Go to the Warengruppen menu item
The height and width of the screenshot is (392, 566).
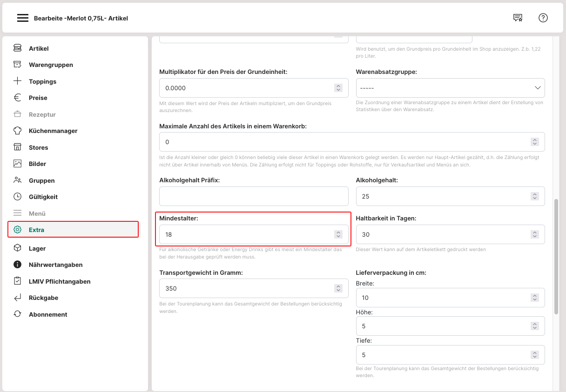point(51,65)
